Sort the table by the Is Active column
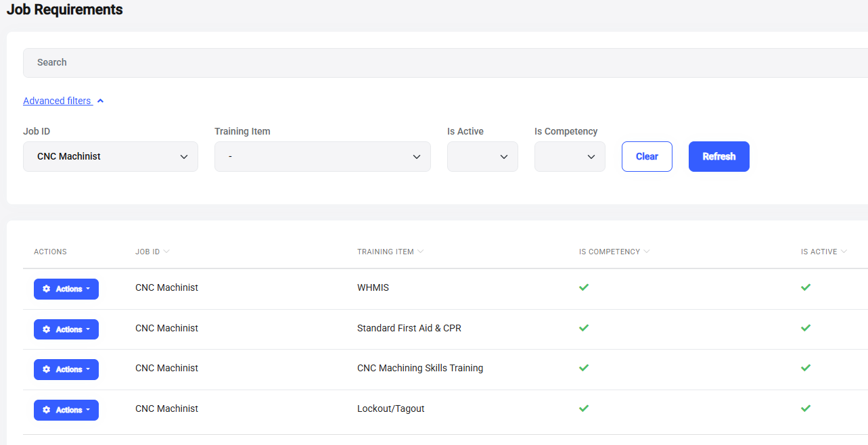Image resolution: width=868 pixels, height=445 pixels. tap(844, 252)
